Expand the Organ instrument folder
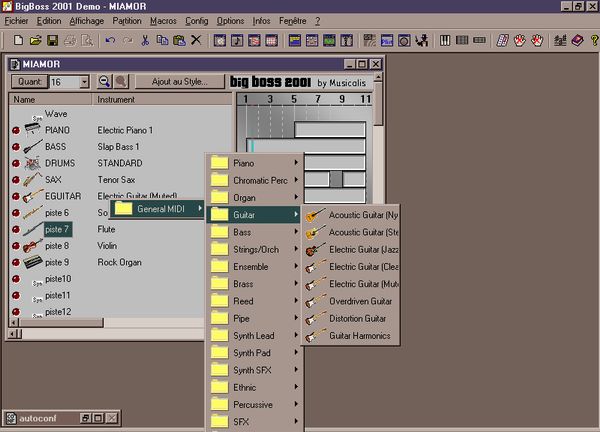This screenshot has height=432, width=600. coord(254,197)
